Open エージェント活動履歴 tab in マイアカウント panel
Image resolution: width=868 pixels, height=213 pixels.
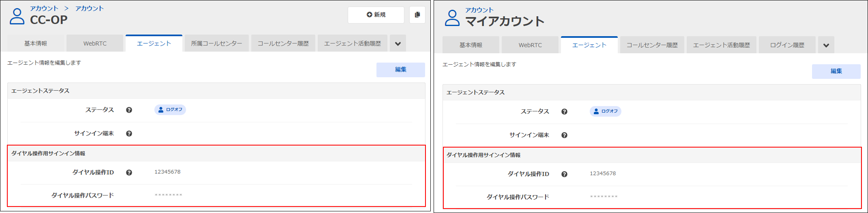tap(721, 46)
